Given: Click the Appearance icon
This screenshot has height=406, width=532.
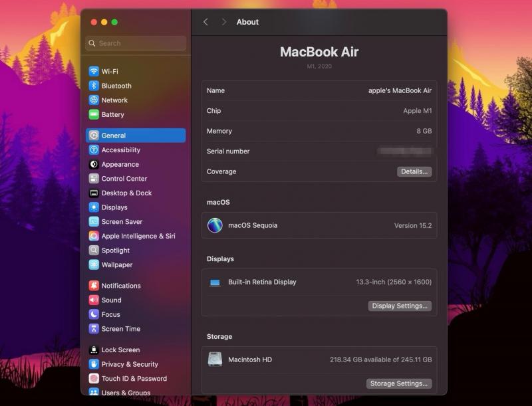Looking at the screenshot, I should coord(94,164).
